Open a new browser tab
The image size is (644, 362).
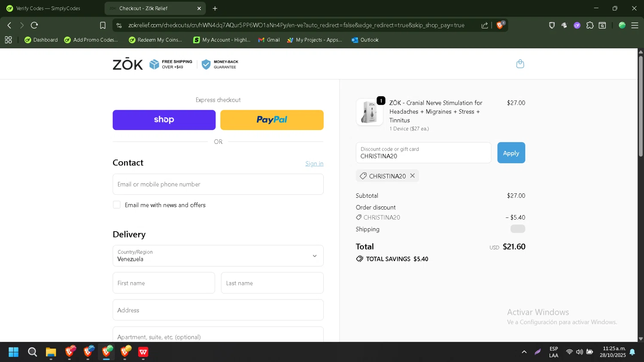(215, 8)
